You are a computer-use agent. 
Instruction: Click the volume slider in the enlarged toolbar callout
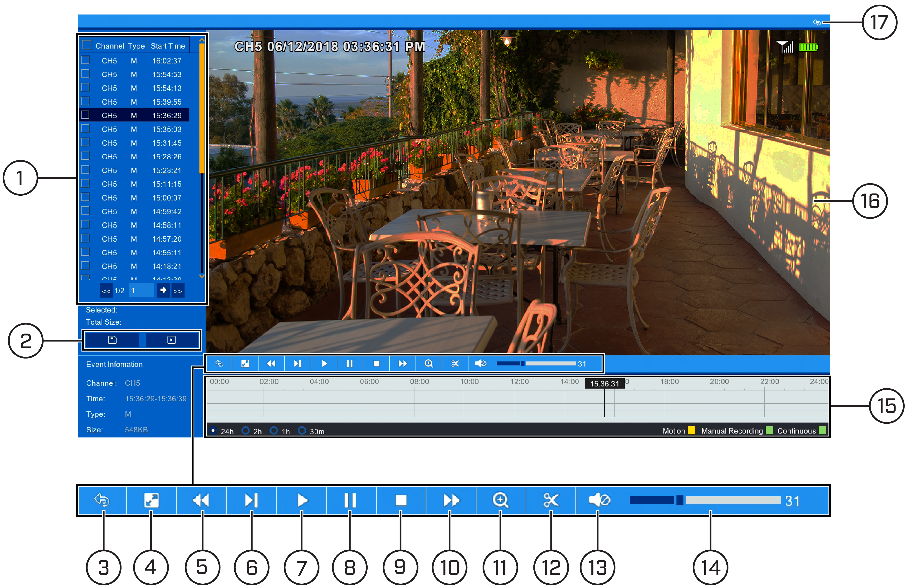coord(705,500)
